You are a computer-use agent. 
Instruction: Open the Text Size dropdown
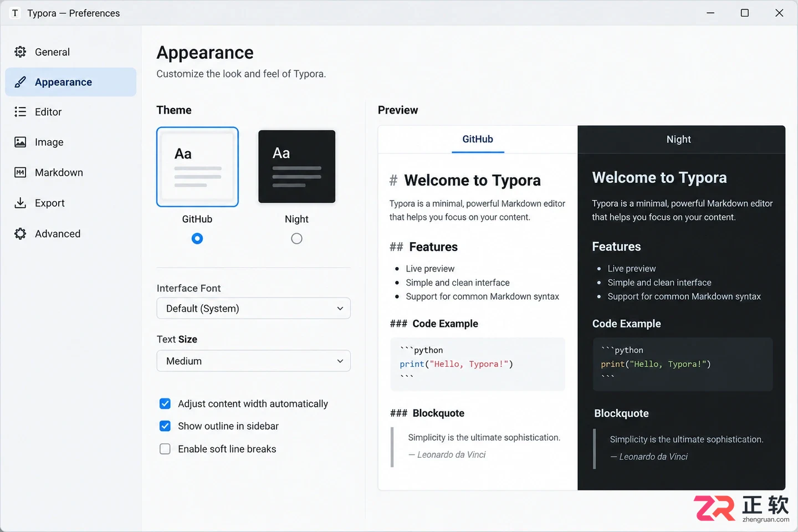254,361
